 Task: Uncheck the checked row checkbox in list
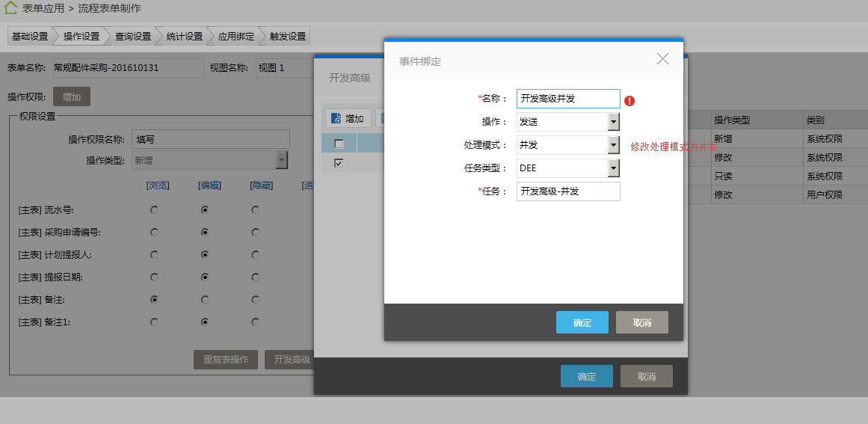pyautogui.click(x=339, y=163)
